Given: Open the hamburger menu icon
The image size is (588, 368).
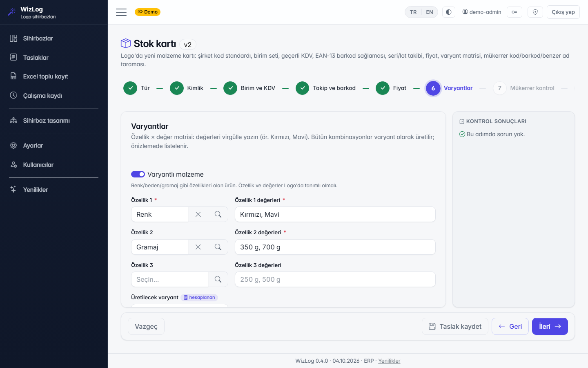Looking at the screenshot, I should pos(121,12).
